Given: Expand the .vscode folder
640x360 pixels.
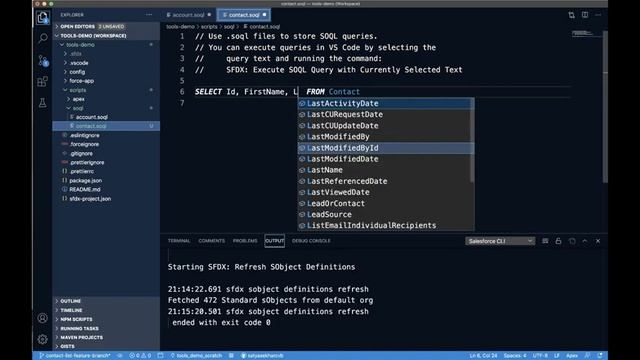Looking at the screenshot, I should pos(106,63).
